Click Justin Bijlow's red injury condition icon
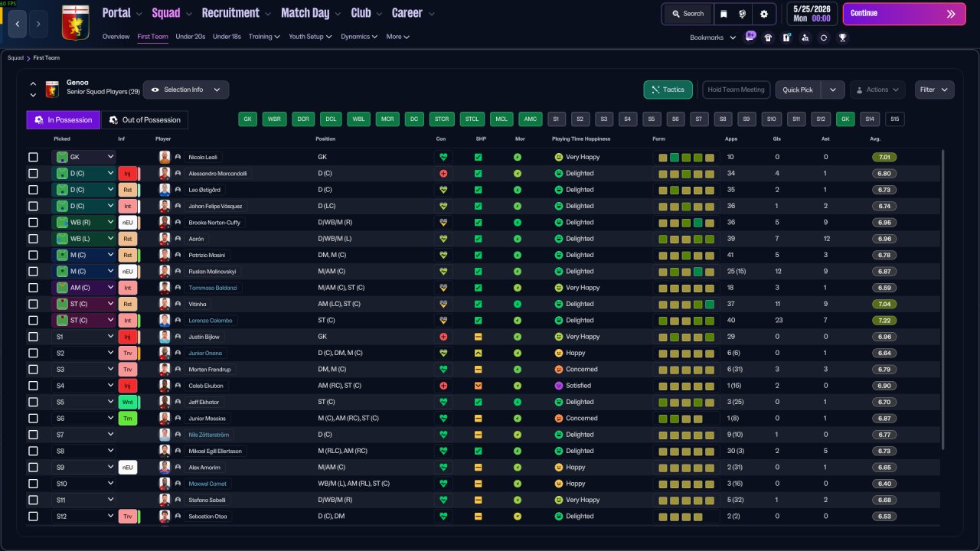 pos(443,337)
